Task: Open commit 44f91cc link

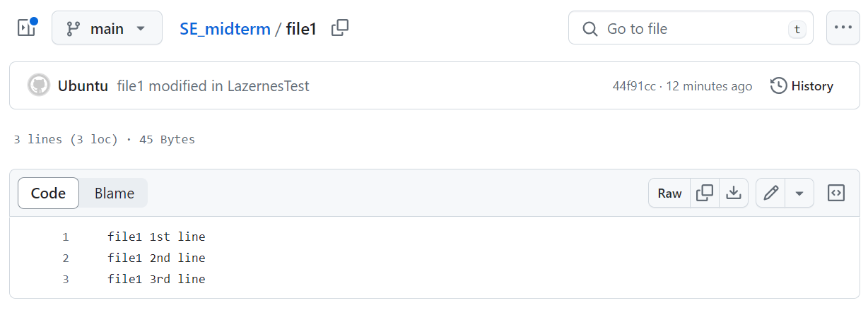Action: [634, 86]
